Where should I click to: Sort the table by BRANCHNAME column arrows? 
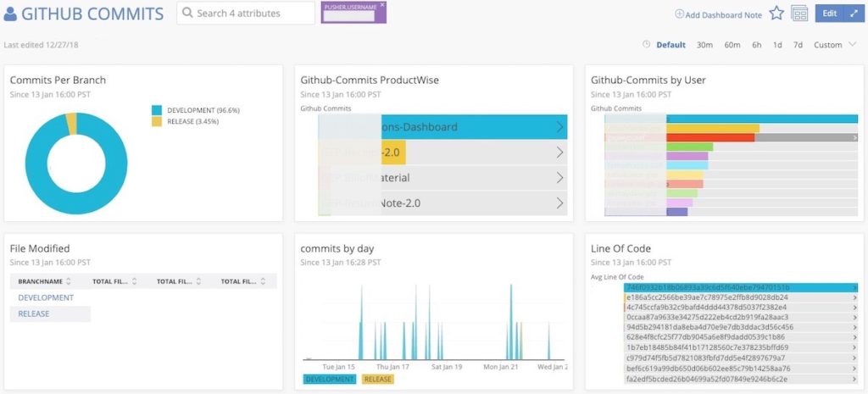pyautogui.click(x=68, y=281)
